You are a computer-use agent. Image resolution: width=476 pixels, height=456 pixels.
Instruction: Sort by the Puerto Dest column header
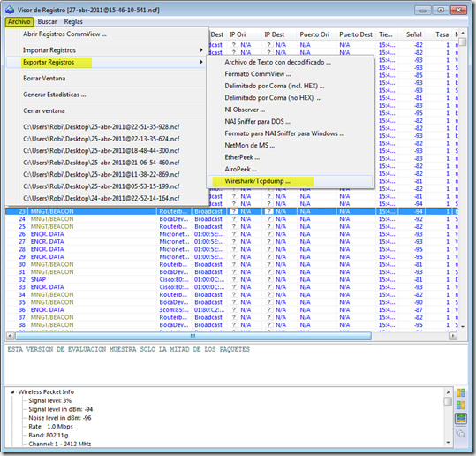356,34
